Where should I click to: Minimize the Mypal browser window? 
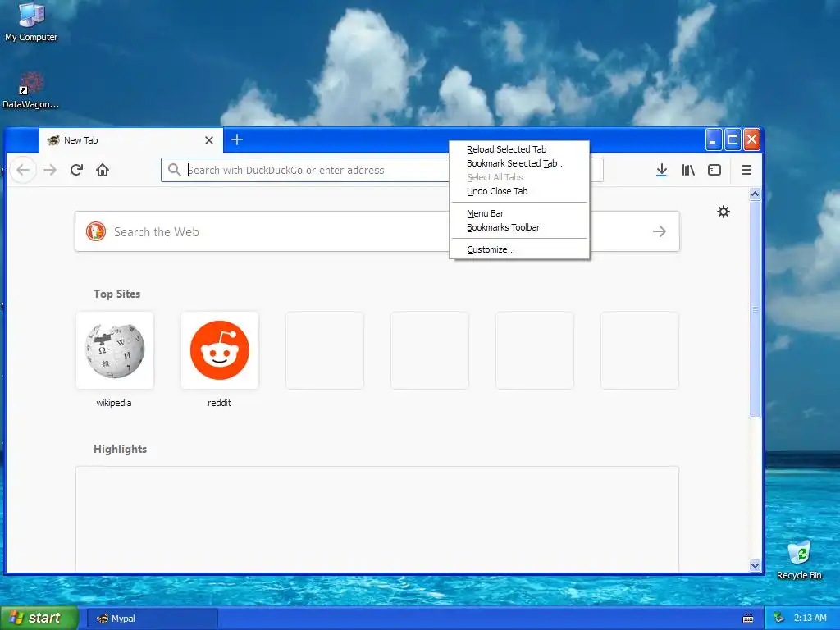point(714,140)
